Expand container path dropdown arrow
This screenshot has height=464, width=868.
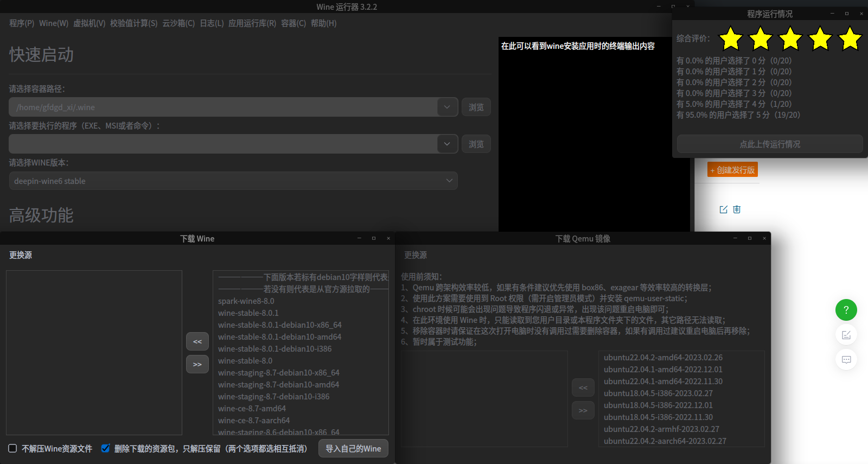click(447, 107)
